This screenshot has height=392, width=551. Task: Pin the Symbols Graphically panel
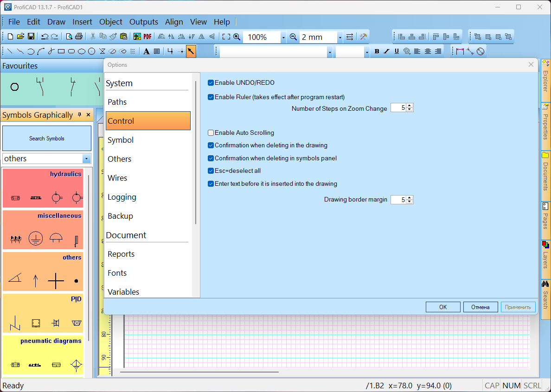coord(80,115)
